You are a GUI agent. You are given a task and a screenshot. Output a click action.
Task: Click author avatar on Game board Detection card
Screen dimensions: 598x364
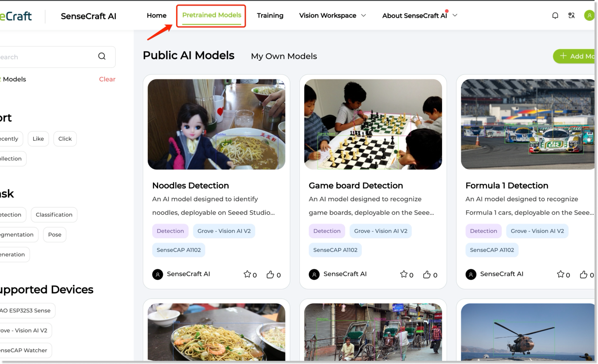(314, 274)
